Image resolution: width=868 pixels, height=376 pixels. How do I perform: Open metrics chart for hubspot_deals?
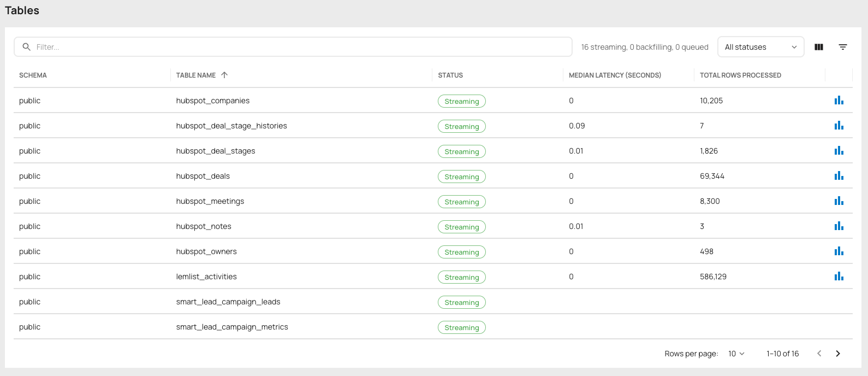pyautogui.click(x=839, y=175)
